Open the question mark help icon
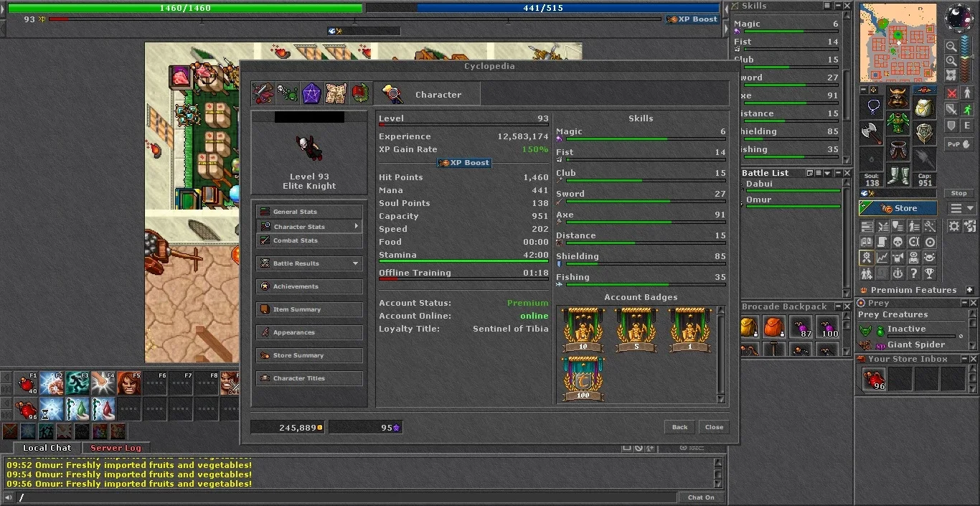The width and height of the screenshot is (980, 506). tap(914, 273)
